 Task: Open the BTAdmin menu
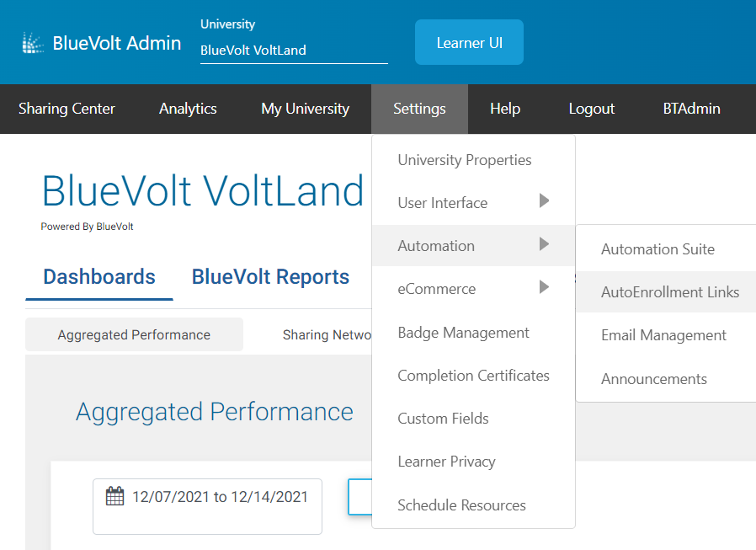click(x=691, y=109)
